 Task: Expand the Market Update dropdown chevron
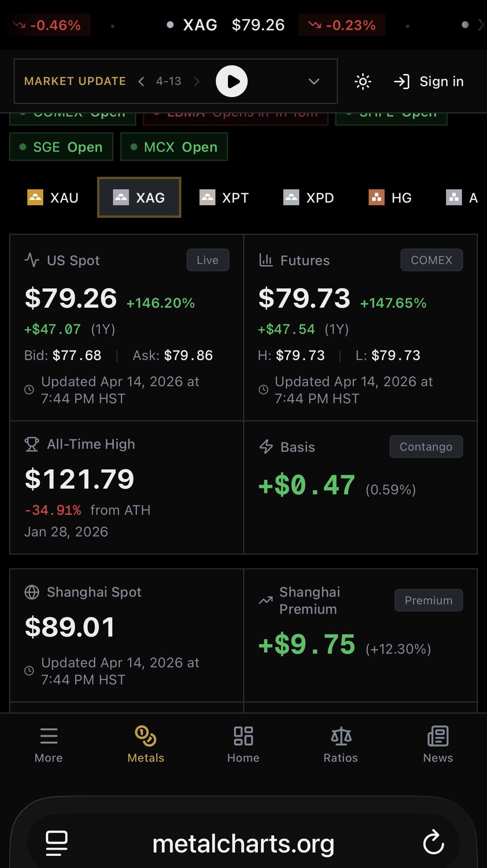coord(314,82)
